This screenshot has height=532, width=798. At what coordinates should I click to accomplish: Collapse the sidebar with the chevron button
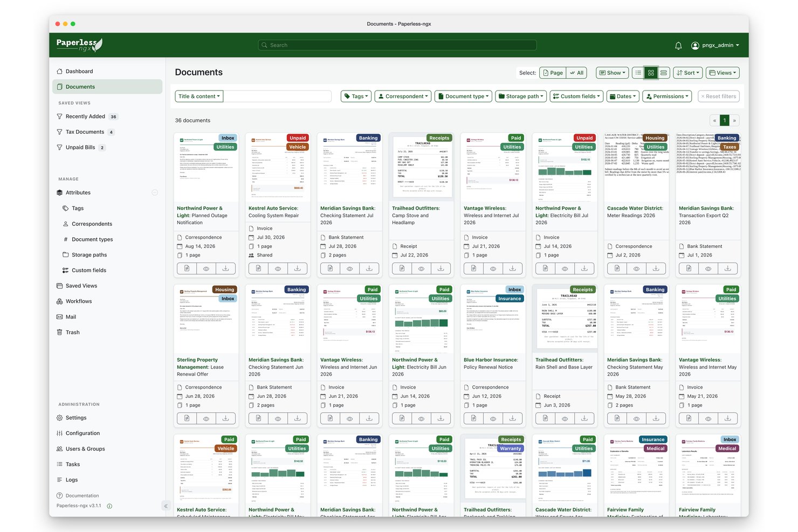pos(166,506)
